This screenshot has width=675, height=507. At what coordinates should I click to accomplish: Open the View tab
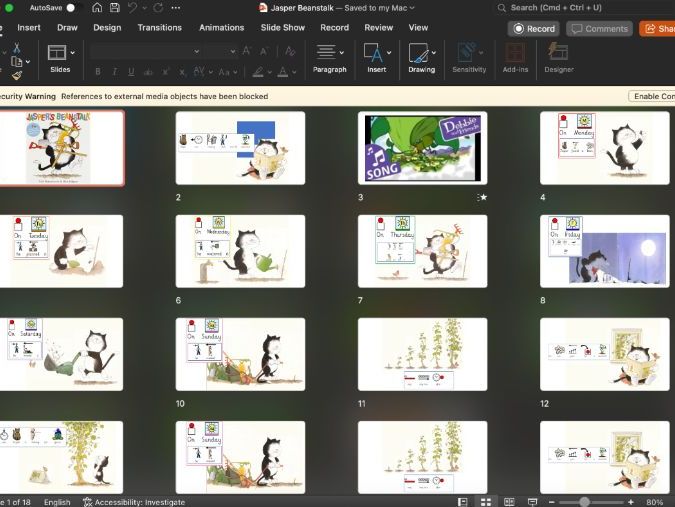click(x=418, y=28)
